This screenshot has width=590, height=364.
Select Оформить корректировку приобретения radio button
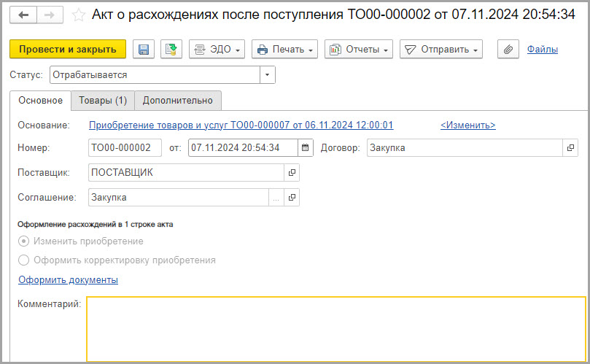(x=24, y=260)
